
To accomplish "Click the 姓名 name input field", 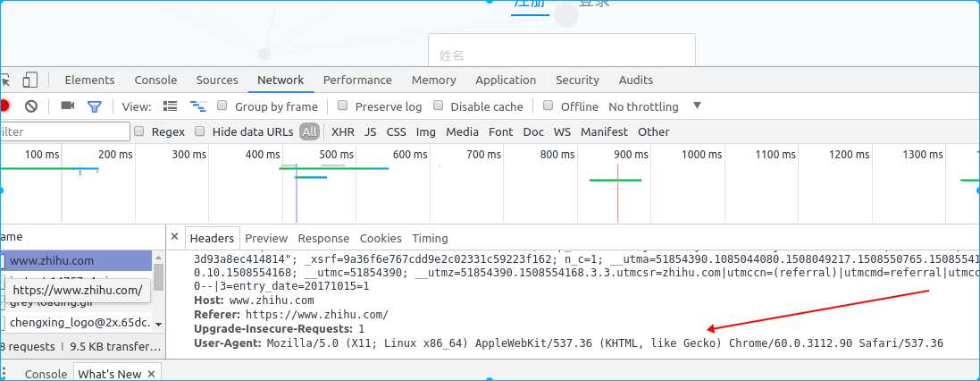I will pyautogui.click(x=561, y=51).
